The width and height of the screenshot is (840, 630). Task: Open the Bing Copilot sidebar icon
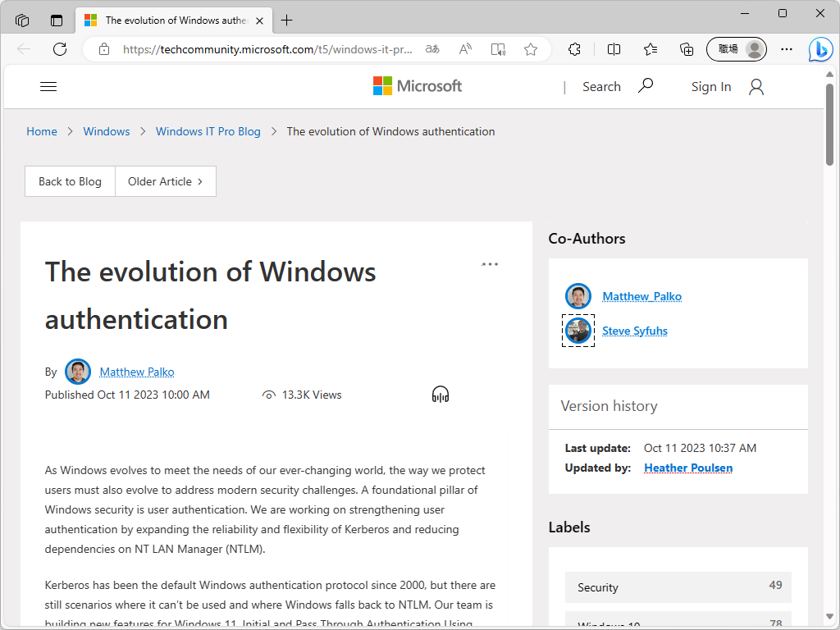click(x=820, y=49)
